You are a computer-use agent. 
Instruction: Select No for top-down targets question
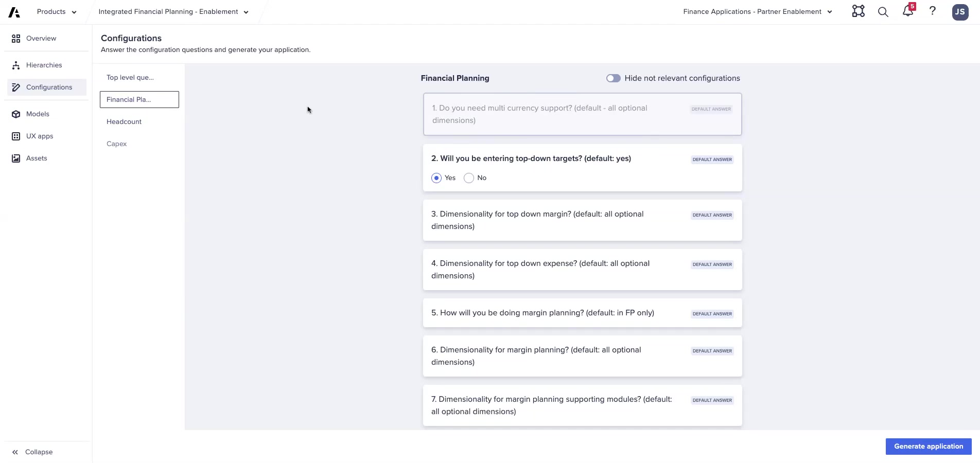(468, 177)
